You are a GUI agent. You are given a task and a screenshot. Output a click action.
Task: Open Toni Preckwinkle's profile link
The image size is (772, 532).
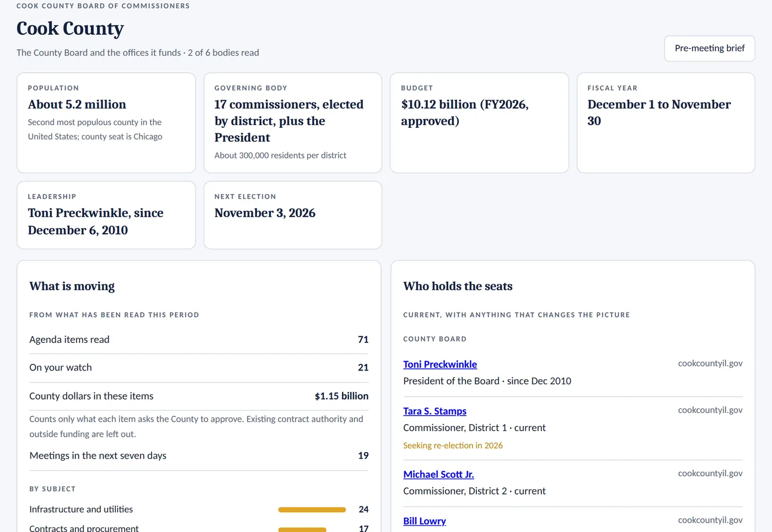[x=440, y=364]
